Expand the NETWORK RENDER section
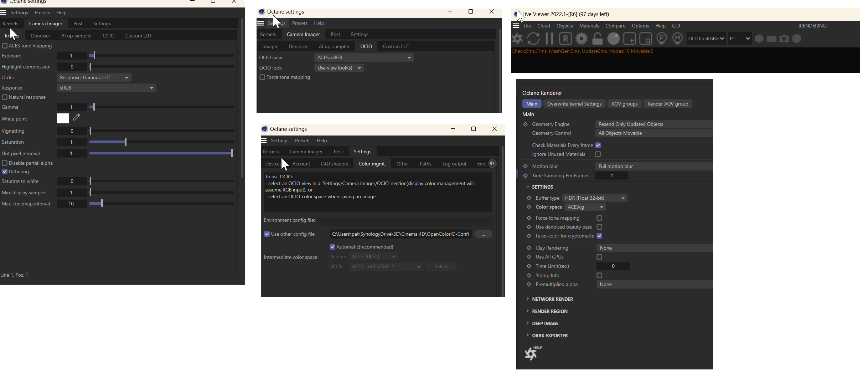Image resolution: width=868 pixels, height=378 pixels. (552, 299)
